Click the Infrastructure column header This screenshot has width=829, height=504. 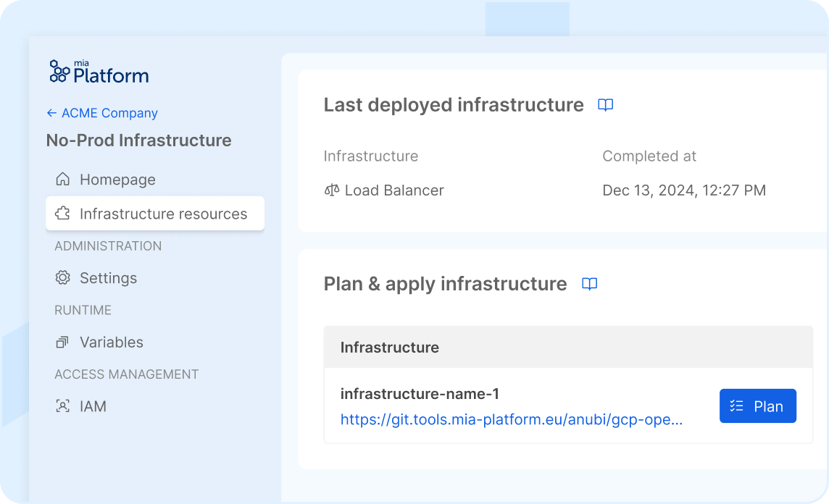[x=390, y=347]
